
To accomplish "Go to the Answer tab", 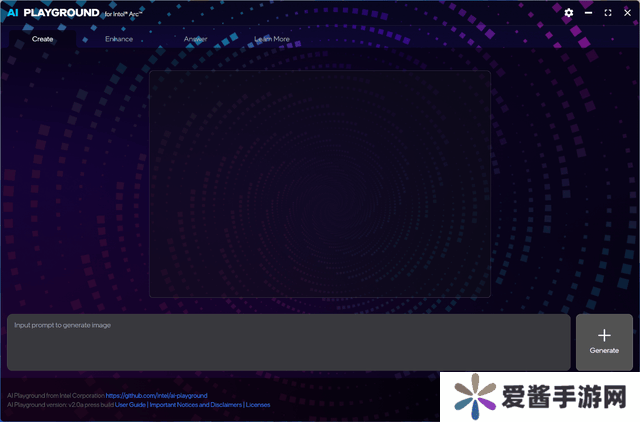I will [x=196, y=39].
